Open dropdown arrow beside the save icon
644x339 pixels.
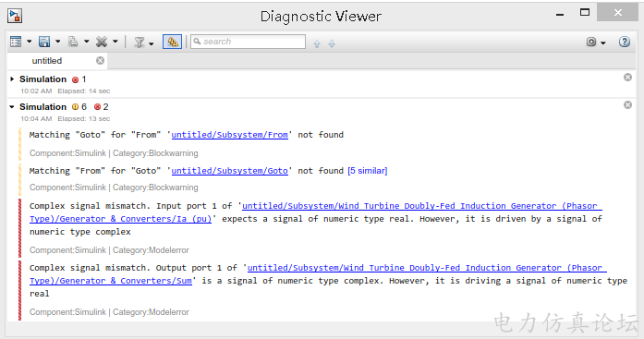[58, 42]
